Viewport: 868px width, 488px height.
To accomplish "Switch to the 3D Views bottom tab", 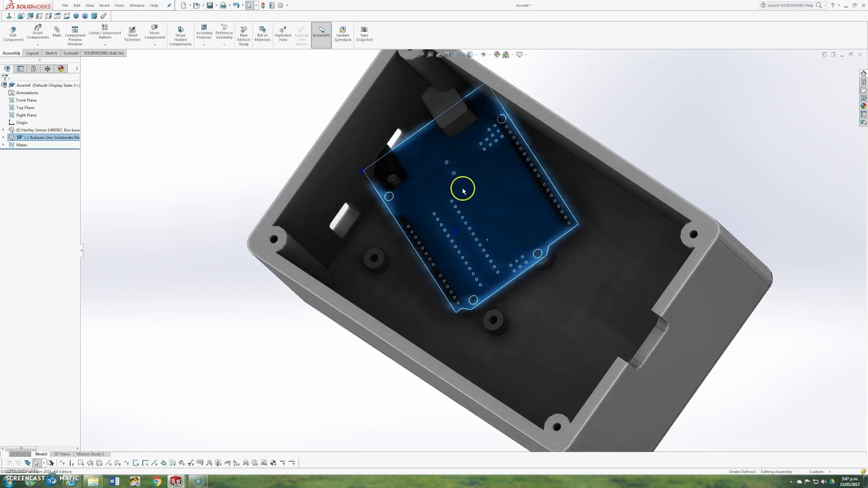I will point(62,454).
